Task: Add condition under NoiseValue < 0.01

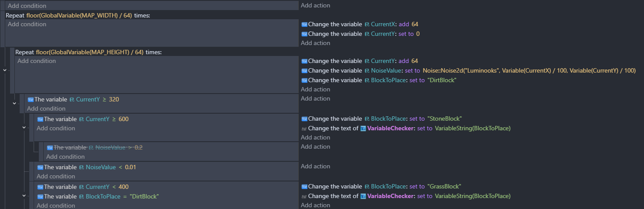Action: click(x=56, y=176)
